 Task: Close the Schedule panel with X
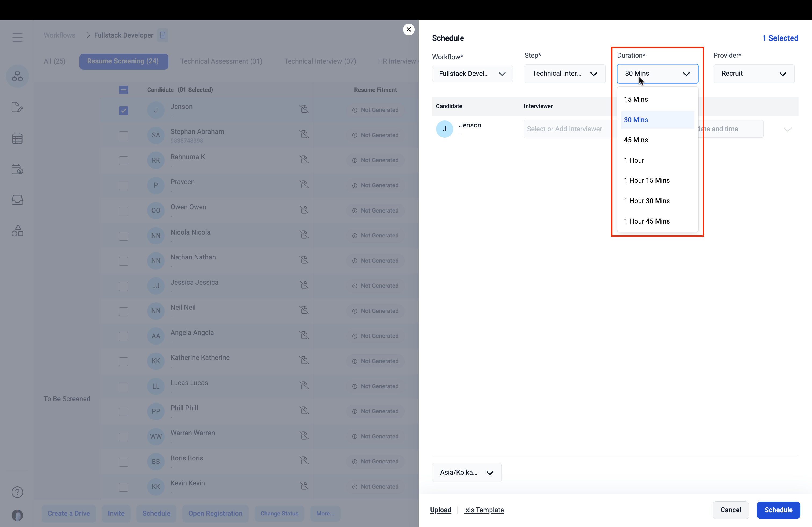408,29
